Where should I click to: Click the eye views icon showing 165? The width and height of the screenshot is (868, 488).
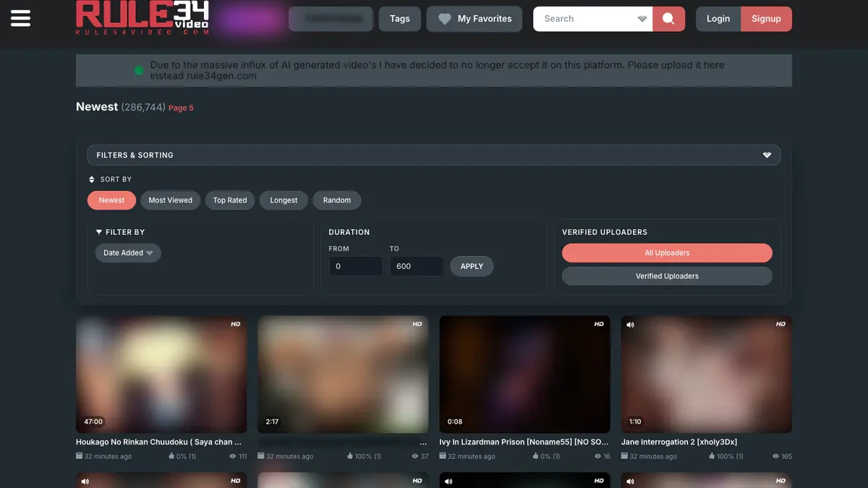775,456
